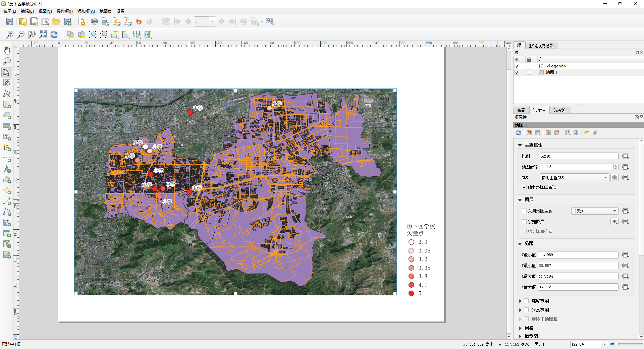Click the Export as SVG icon

pyautogui.click(x=116, y=22)
